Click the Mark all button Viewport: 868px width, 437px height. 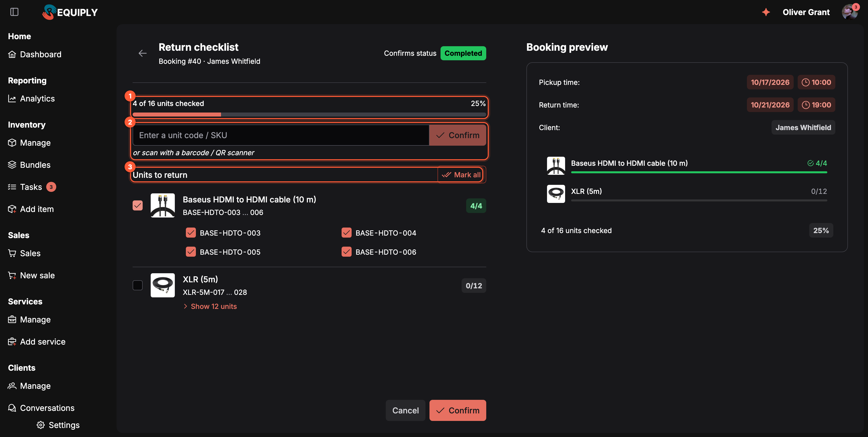(461, 175)
